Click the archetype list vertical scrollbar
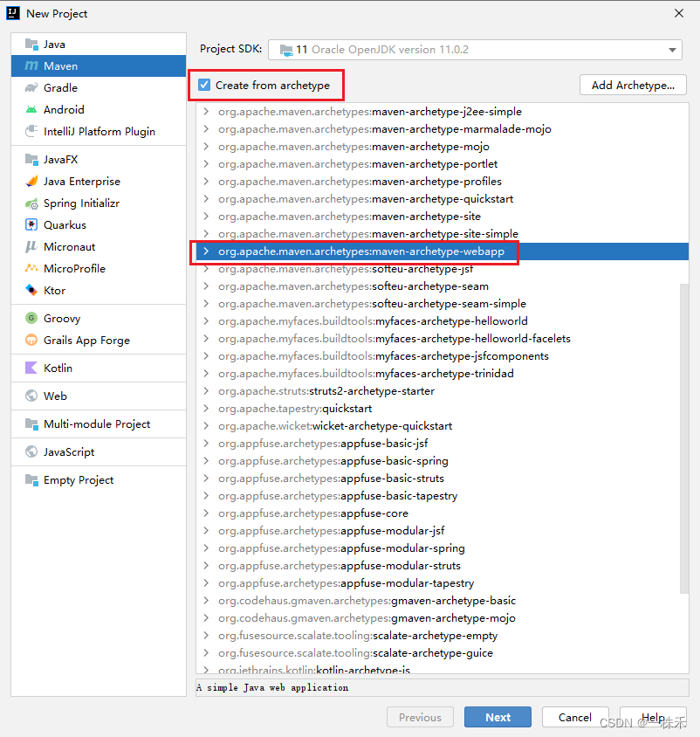Image resolution: width=700 pixels, height=737 pixels. coord(684,438)
